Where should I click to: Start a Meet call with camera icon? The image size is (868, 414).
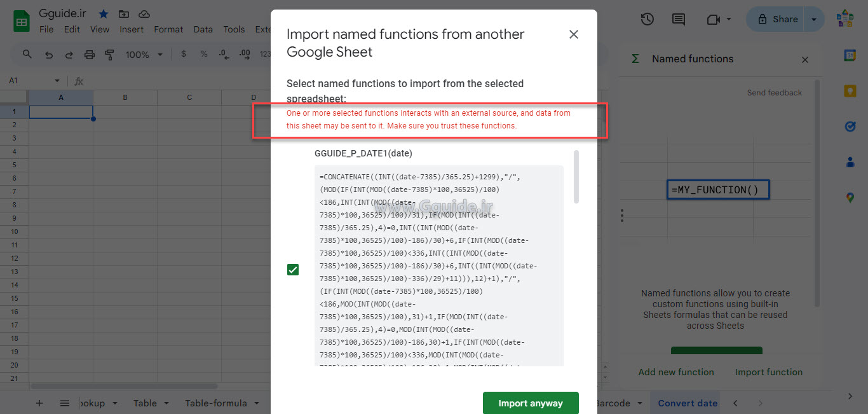(713, 19)
